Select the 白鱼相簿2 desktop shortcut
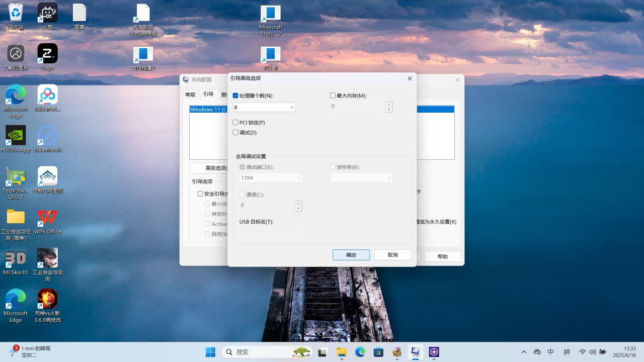Screen dimensions: 644x362 [143, 58]
